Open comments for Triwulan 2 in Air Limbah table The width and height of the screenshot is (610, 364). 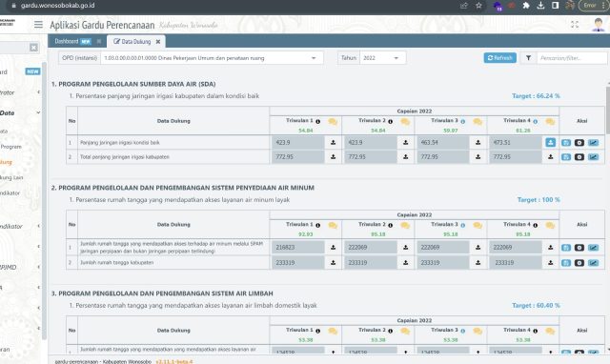405,332
